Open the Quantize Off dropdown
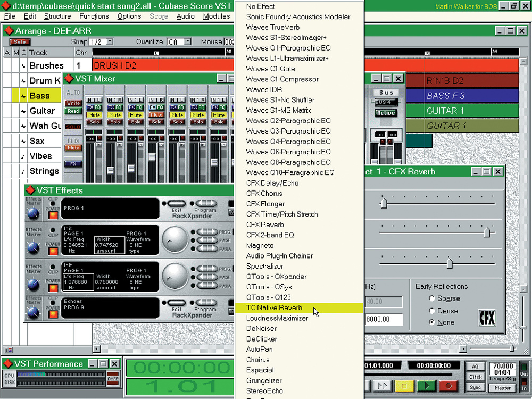 pyautogui.click(x=188, y=41)
